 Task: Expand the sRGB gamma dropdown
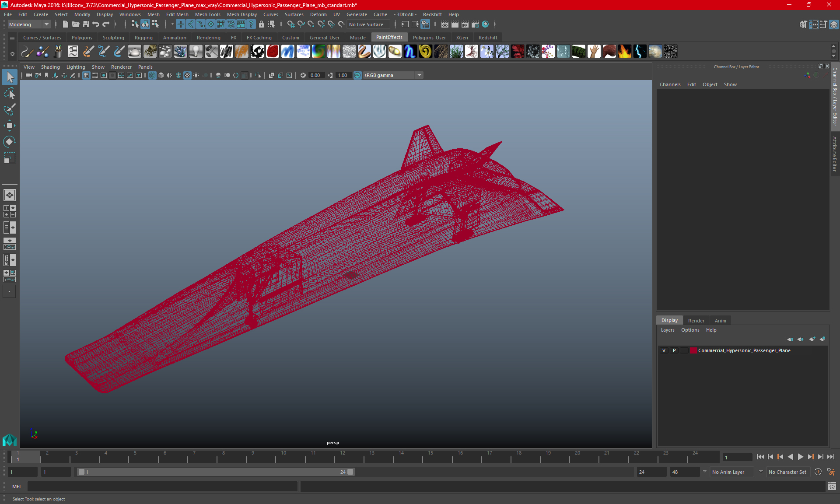(x=419, y=75)
